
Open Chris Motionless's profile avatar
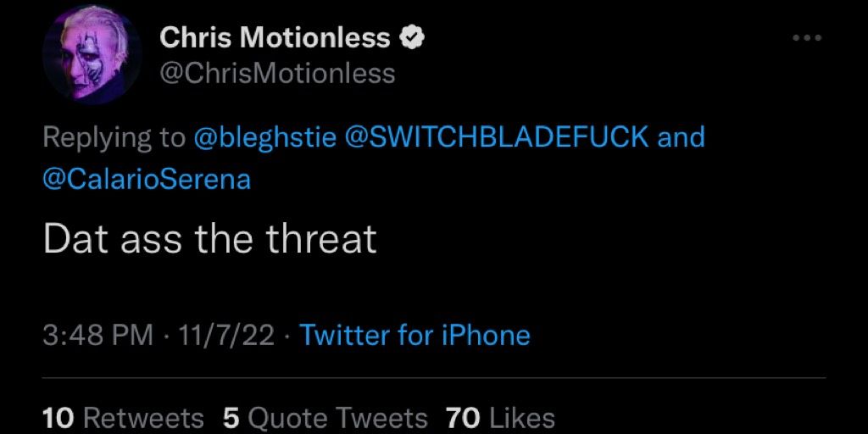92,54
